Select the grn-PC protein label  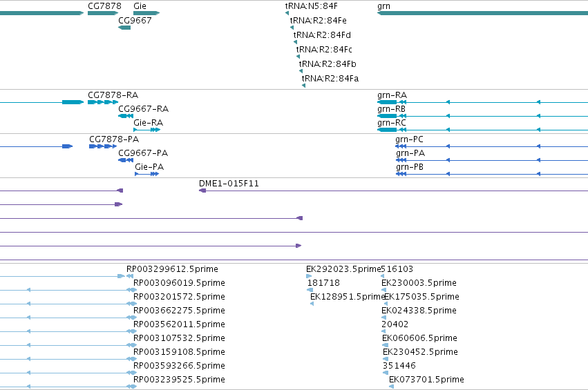(x=409, y=139)
